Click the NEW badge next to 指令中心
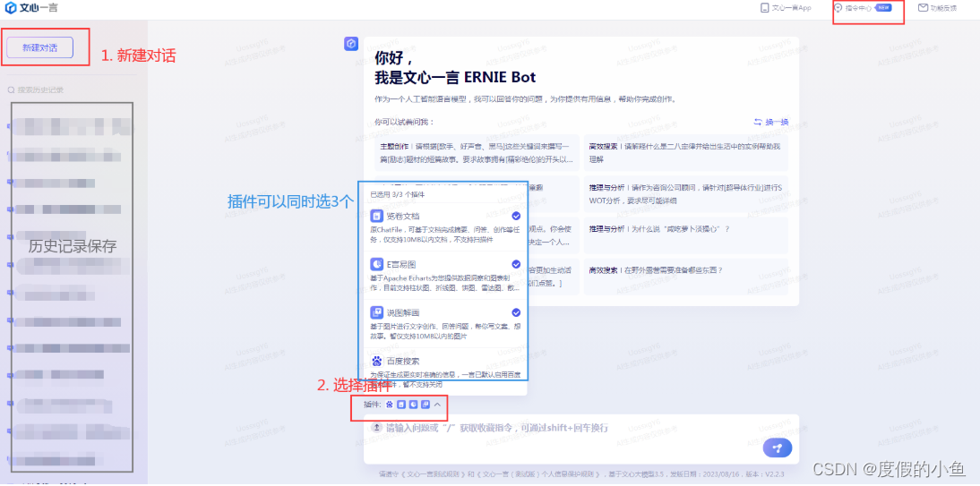The width and height of the screenshot is (980, 486). click(x=881, y=8)
